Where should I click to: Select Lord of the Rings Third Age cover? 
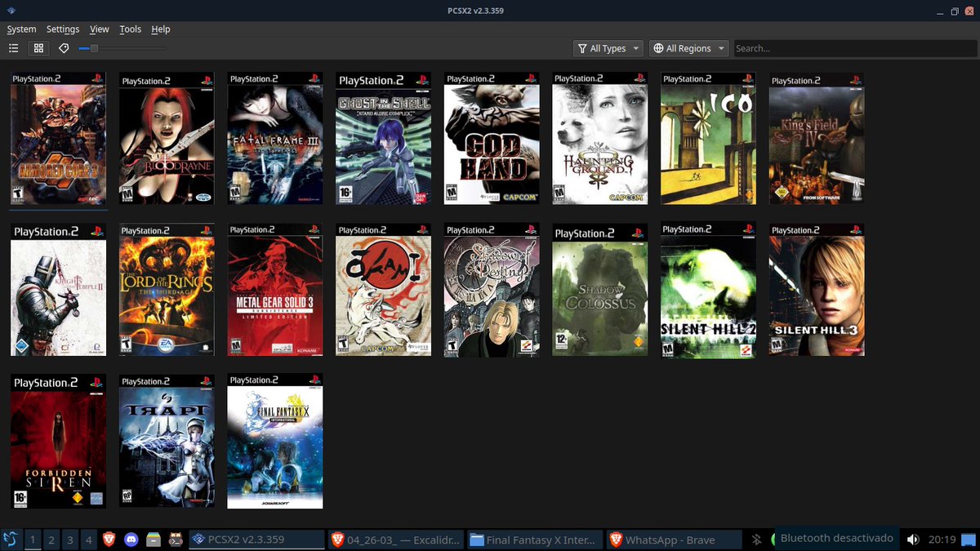pyautogui.click(x=167, y=289)
